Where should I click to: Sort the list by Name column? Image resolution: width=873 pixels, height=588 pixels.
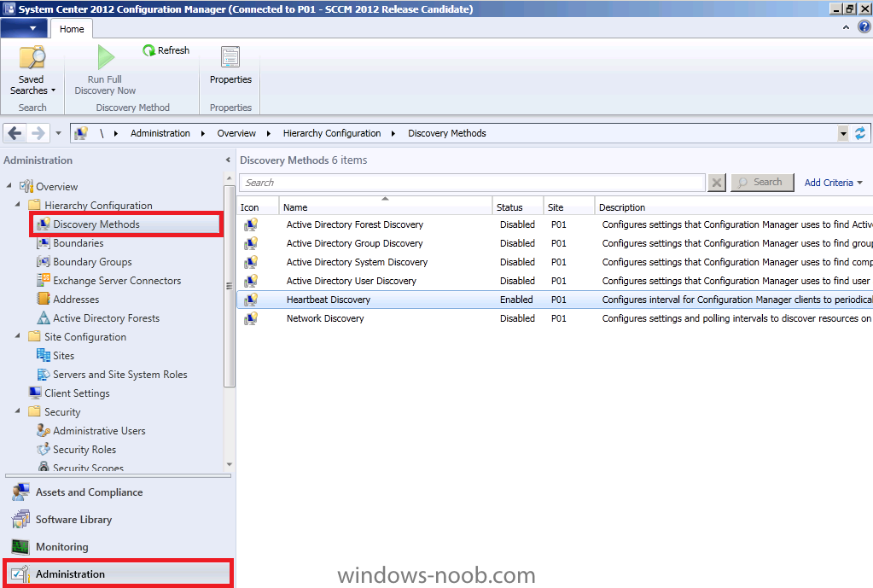click(385, 207)
